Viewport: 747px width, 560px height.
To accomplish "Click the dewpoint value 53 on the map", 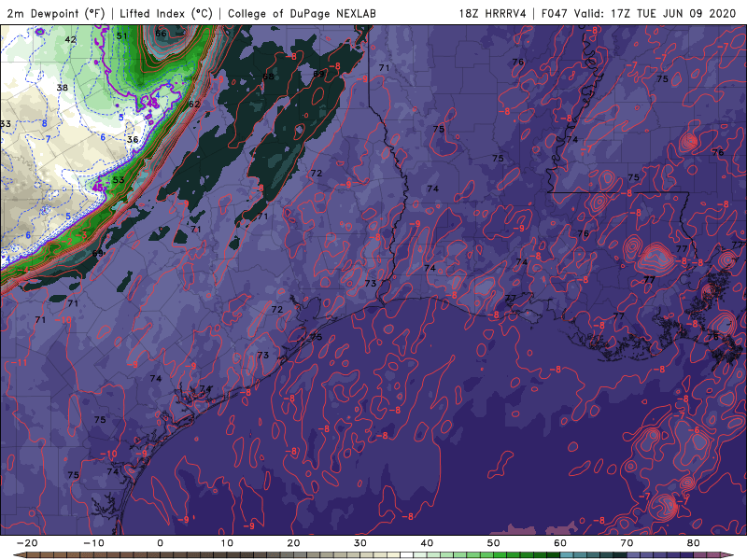I will pos(119,180).
